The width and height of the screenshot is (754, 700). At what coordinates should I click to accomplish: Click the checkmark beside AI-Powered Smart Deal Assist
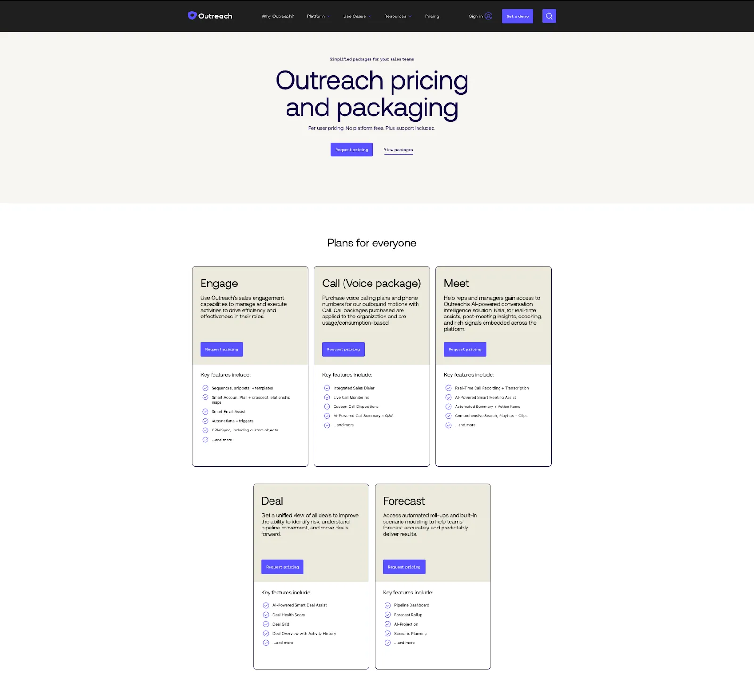266,605
